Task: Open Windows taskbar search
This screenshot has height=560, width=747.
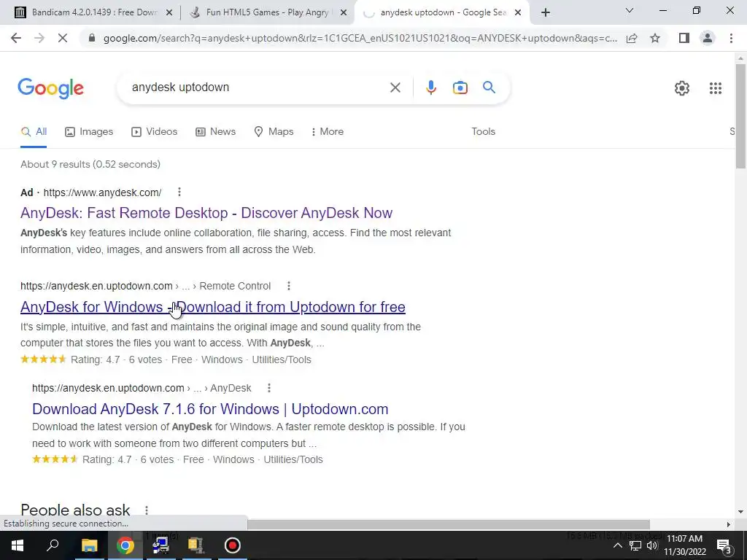Action: pos(53,545)
